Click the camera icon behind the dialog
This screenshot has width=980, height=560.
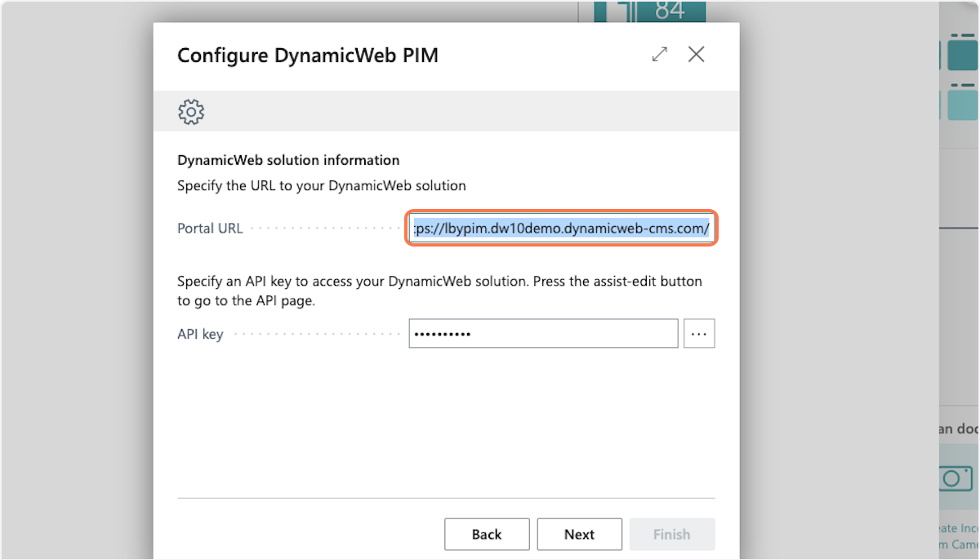point(955,478)
